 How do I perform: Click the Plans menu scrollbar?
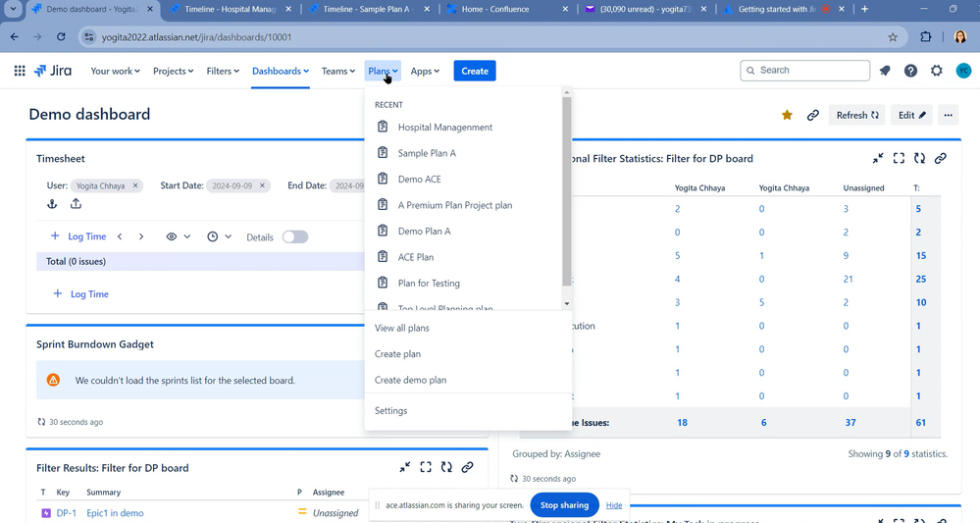tap(567, 190)
